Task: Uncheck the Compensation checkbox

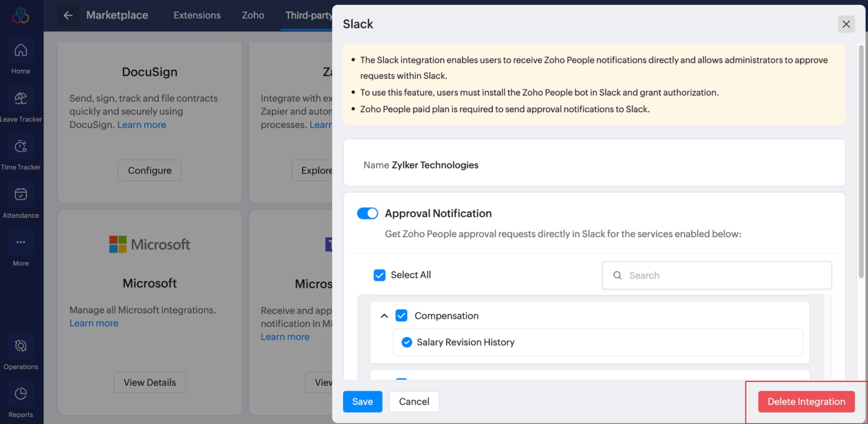Action: [401, 315]
